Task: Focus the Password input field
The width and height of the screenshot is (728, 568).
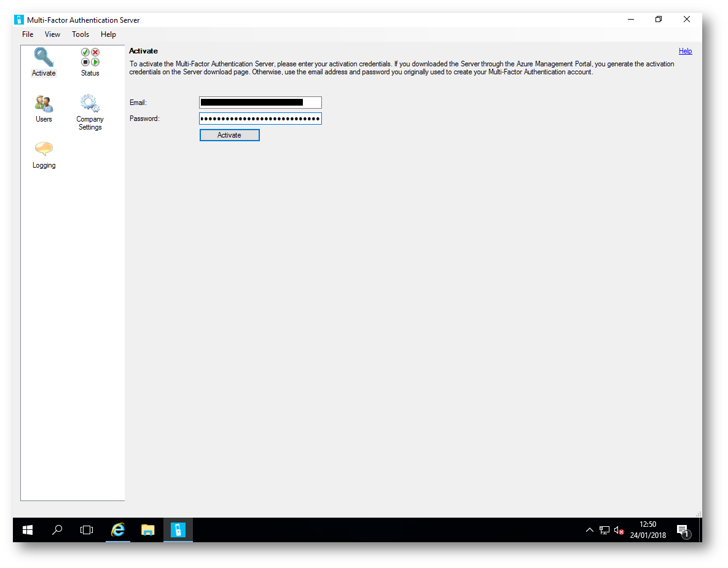Action: click(260, 119)
